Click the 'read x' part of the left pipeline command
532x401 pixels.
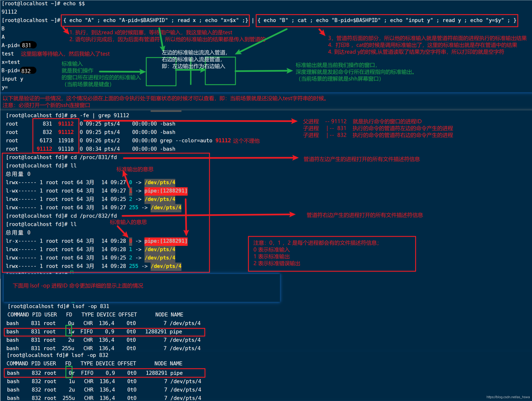pos(186,21)
